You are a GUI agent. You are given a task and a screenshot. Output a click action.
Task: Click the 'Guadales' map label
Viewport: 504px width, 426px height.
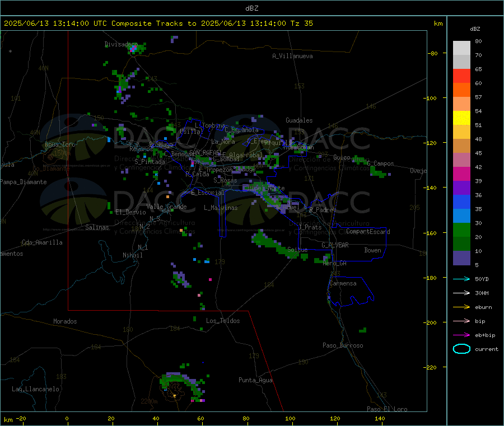tap(299, 120)
